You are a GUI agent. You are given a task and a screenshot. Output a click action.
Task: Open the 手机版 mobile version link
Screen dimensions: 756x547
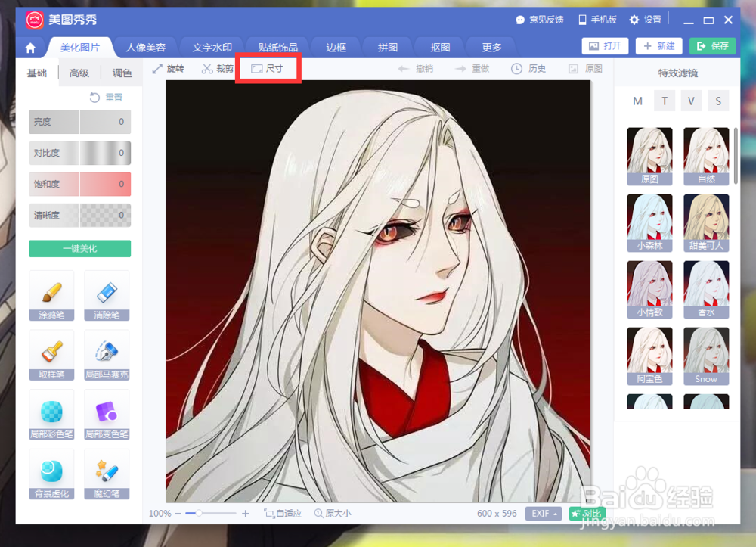pyautogui.click(x=597, y=20)
